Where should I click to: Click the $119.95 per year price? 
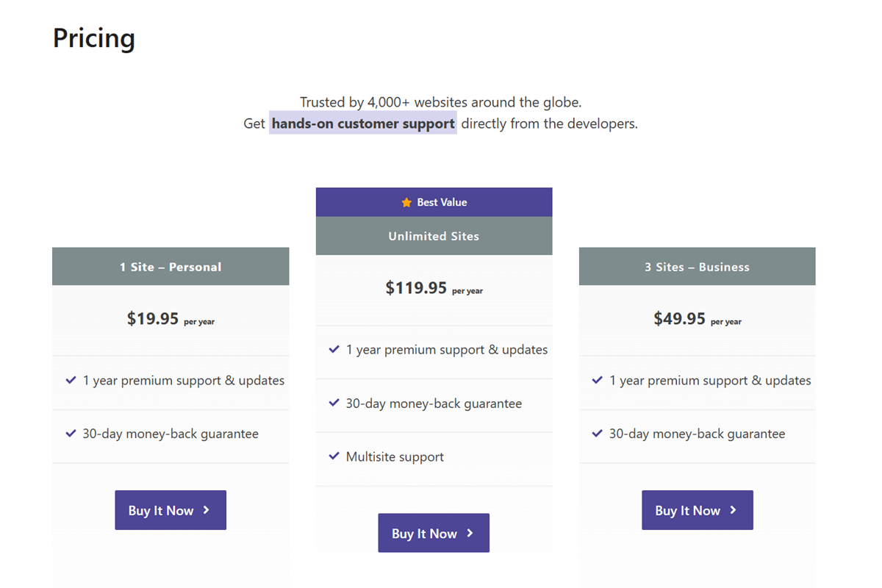coord(434,288)
